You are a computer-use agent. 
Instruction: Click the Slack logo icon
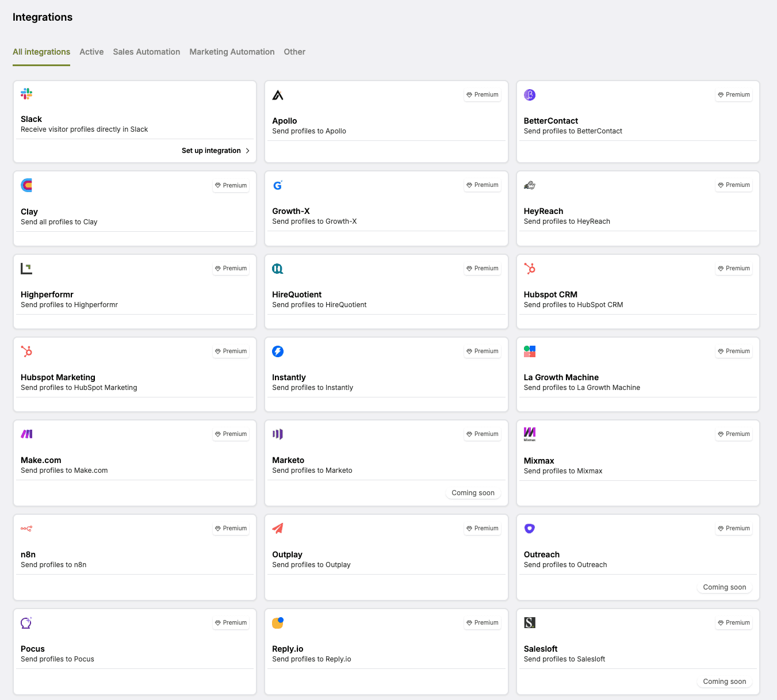pos(26,94)
